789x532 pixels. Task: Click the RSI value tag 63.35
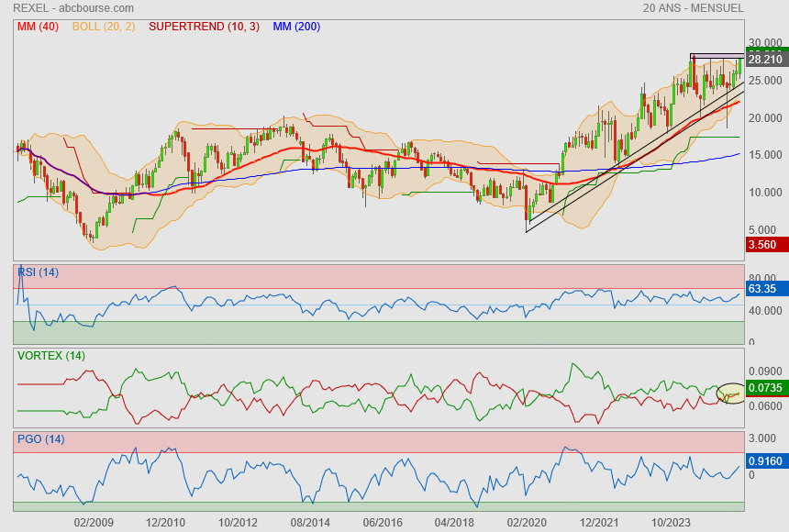click(x=763, y=289)
